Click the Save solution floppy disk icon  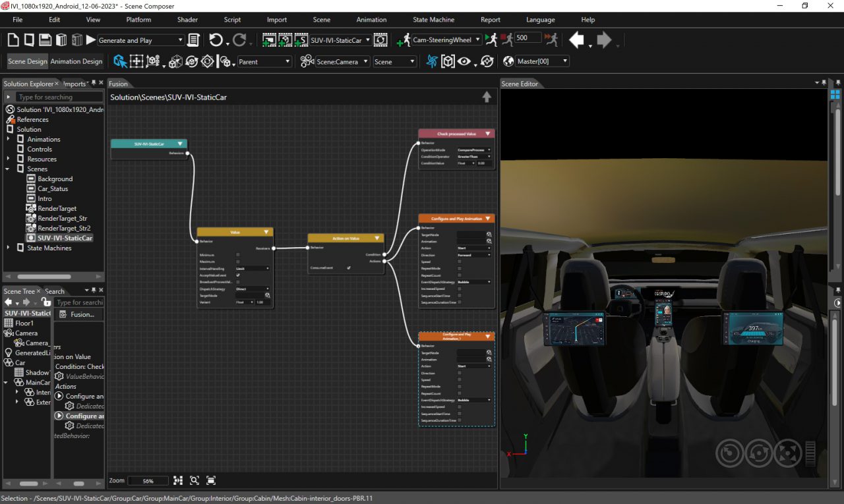(45, 40)
